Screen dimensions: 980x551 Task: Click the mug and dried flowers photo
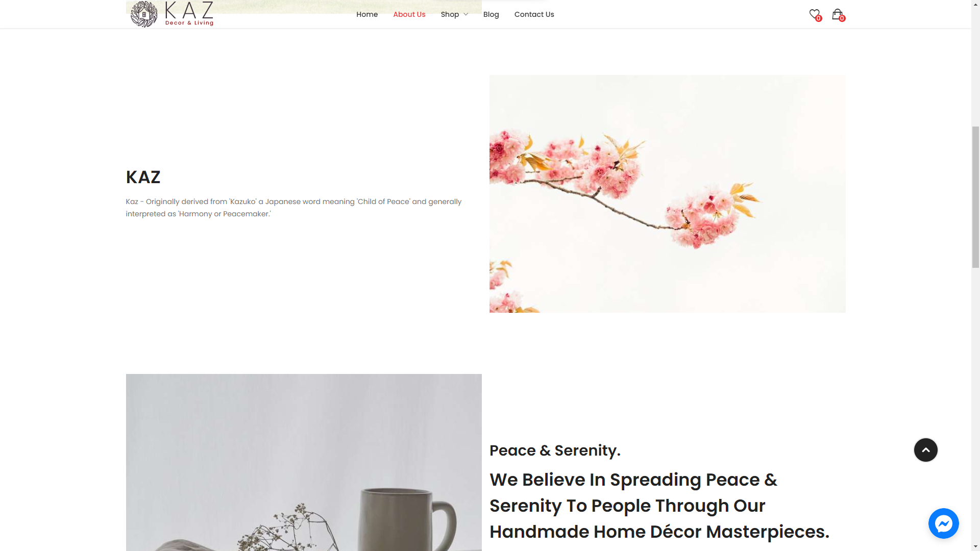[x=304, y=462]
